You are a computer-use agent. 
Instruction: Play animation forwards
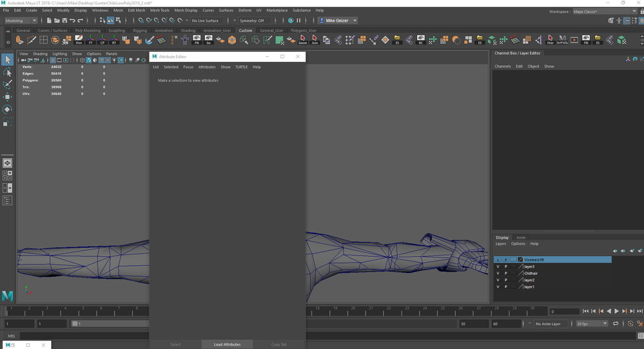[616, 311]
